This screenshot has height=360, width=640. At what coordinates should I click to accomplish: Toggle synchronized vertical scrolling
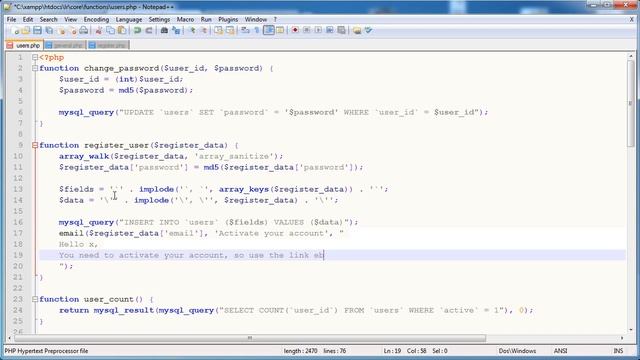(218, 31)
